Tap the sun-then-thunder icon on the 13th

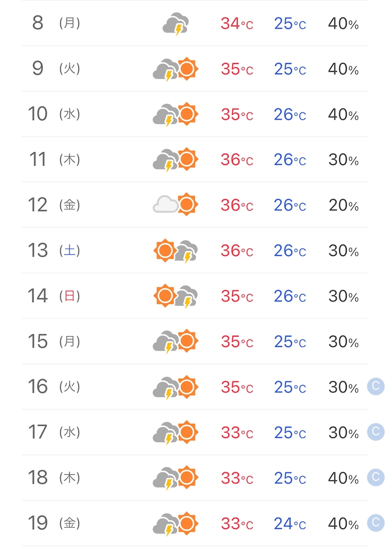click(175, 250)
